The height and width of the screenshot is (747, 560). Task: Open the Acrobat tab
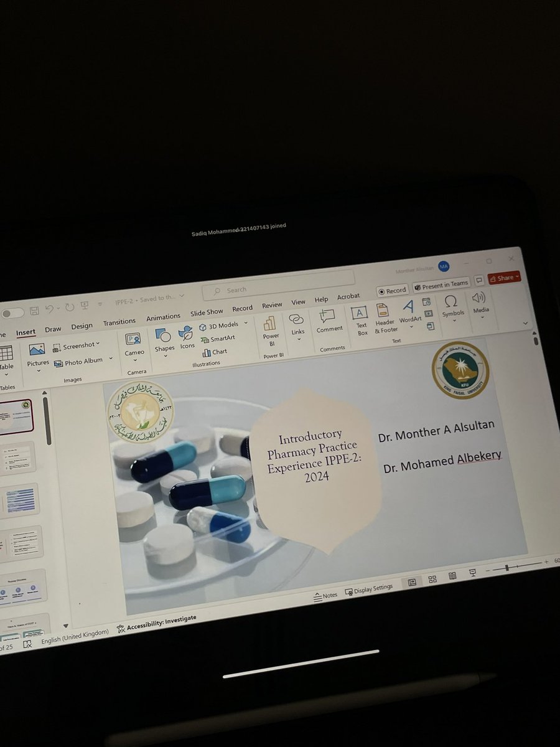[x=348, y=297]
